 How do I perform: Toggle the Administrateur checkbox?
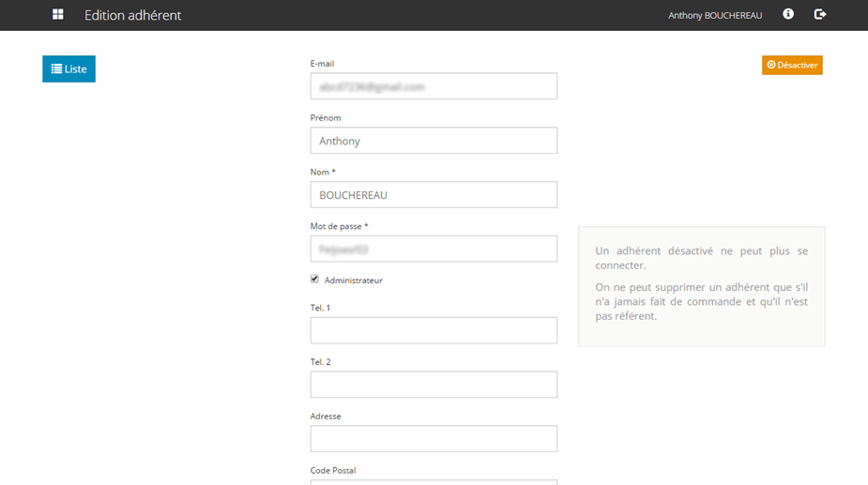click(314, 279)
